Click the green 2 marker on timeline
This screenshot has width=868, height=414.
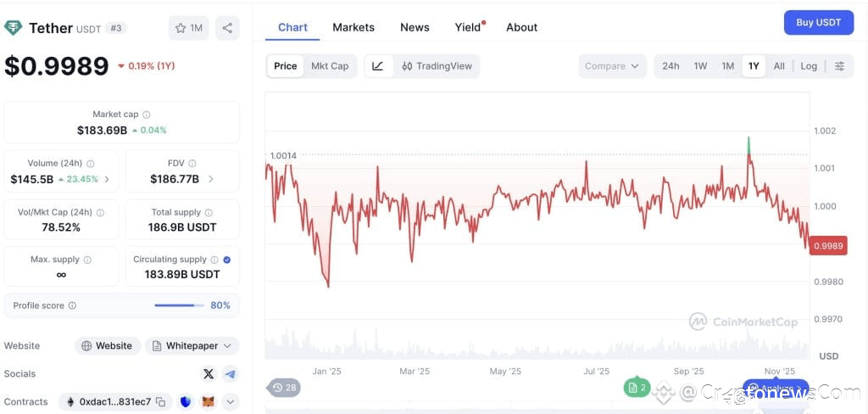tap(637, 388)
